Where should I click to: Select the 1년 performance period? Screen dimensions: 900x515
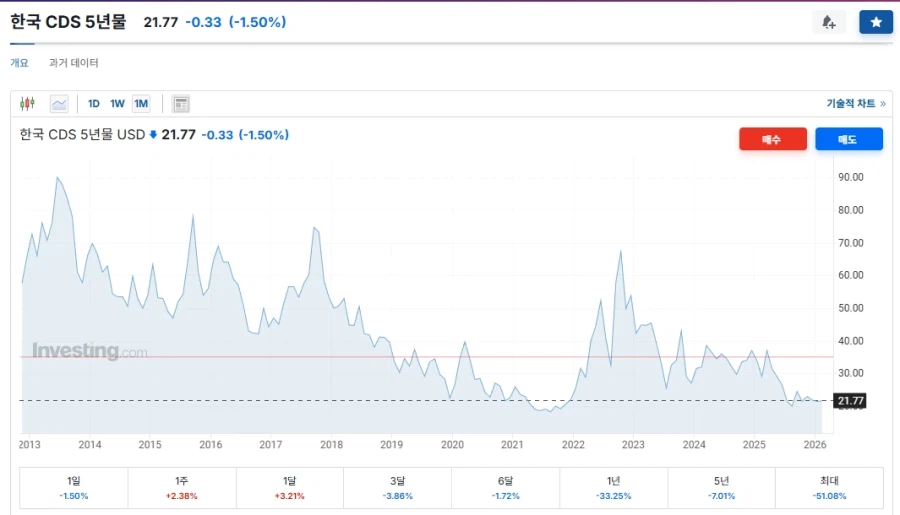614,487
